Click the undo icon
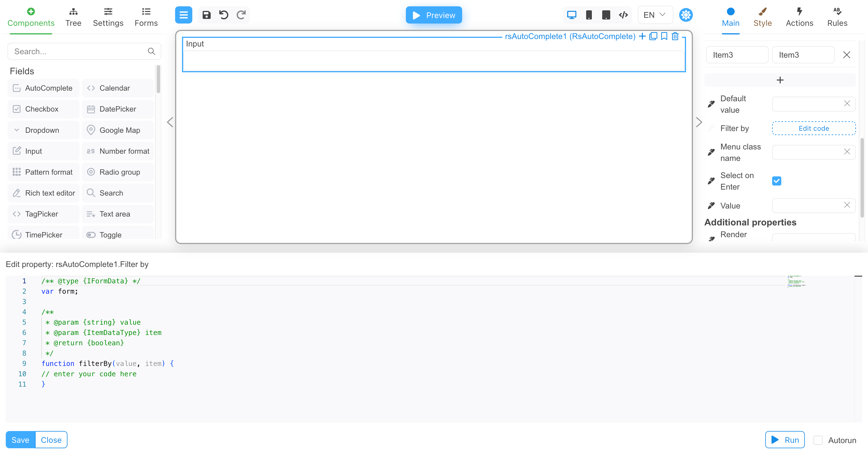Screen dimensions: 868x460 click(224, 15)
